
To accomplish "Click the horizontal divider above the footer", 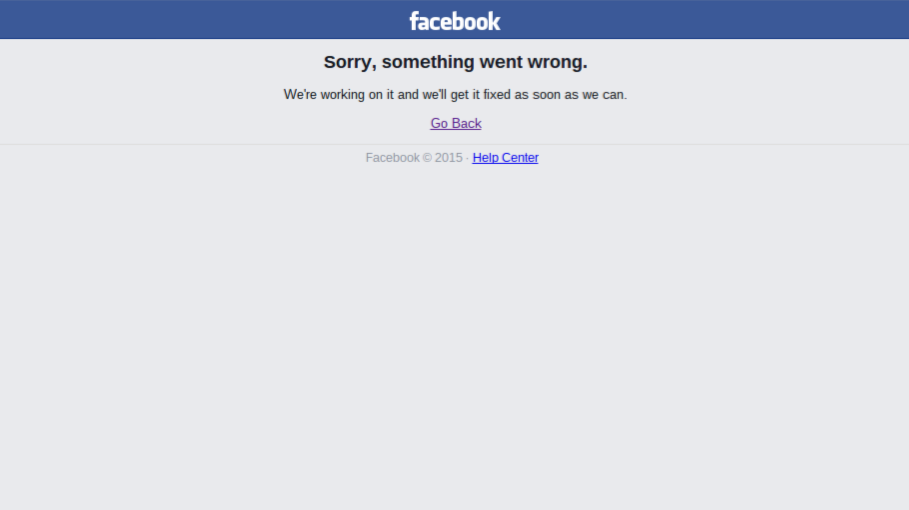I will point(454,144).
